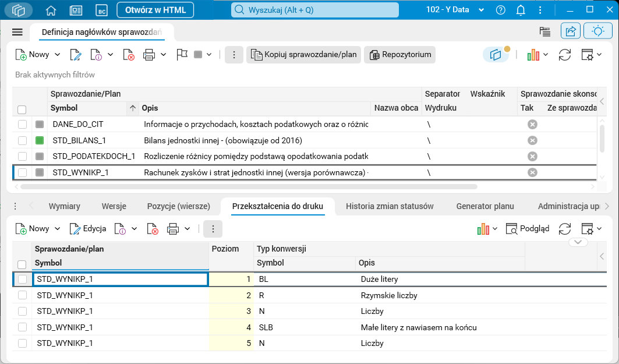The width and height of the screenshot is (619, 364).
Task: Click upper toolbar delete document icon
Action: tap(129, 55)
